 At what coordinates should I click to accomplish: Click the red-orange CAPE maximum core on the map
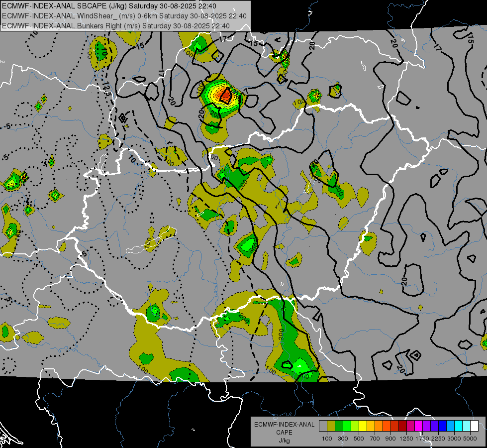225,95
